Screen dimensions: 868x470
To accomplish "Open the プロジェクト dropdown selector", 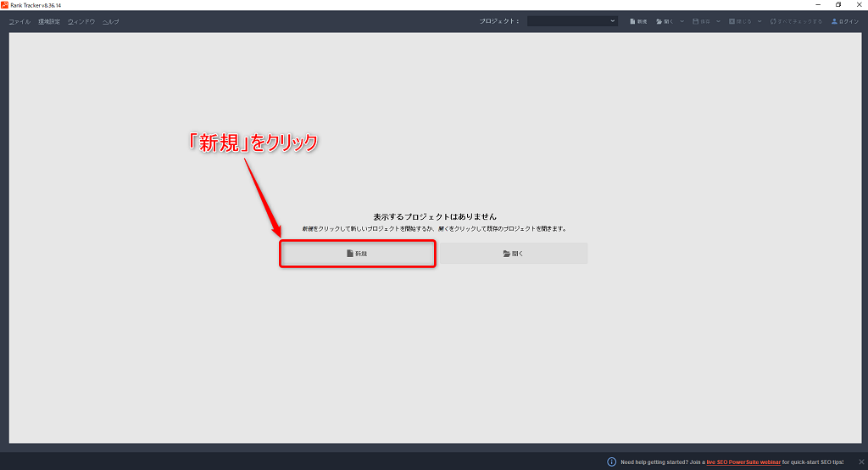I will [572, 21].
